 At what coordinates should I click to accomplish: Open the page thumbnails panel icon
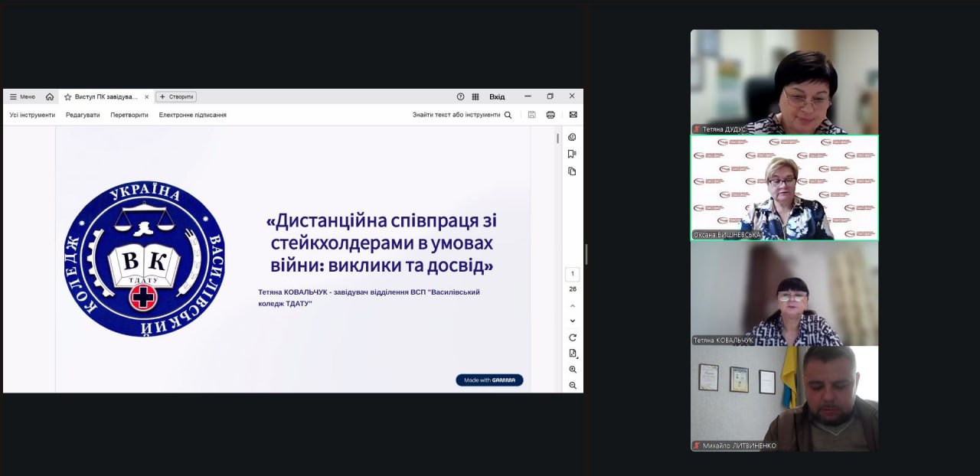tap(572, 171)
